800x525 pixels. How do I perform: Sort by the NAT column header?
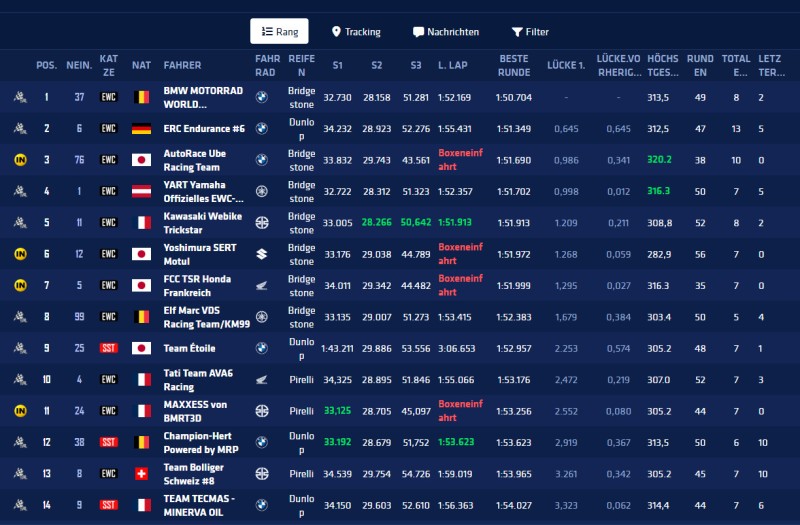click(141, 65)
